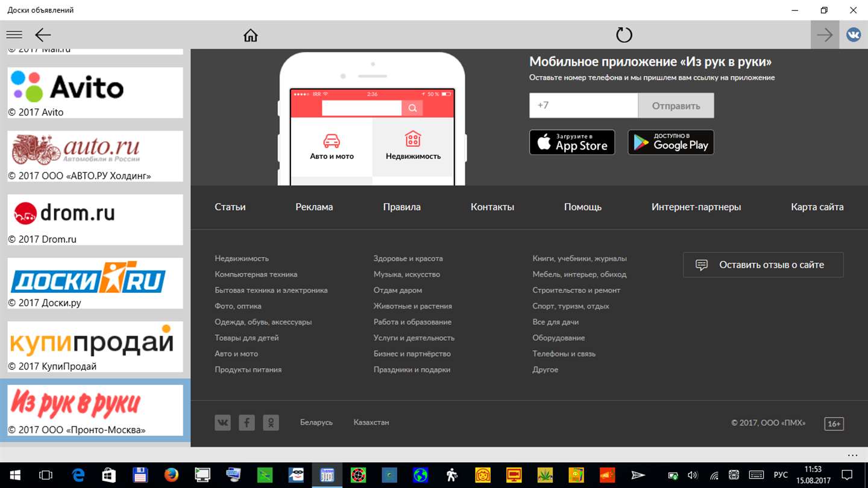
Task: Open Услуги и деятельность category
Action: [x=414, y=338]
